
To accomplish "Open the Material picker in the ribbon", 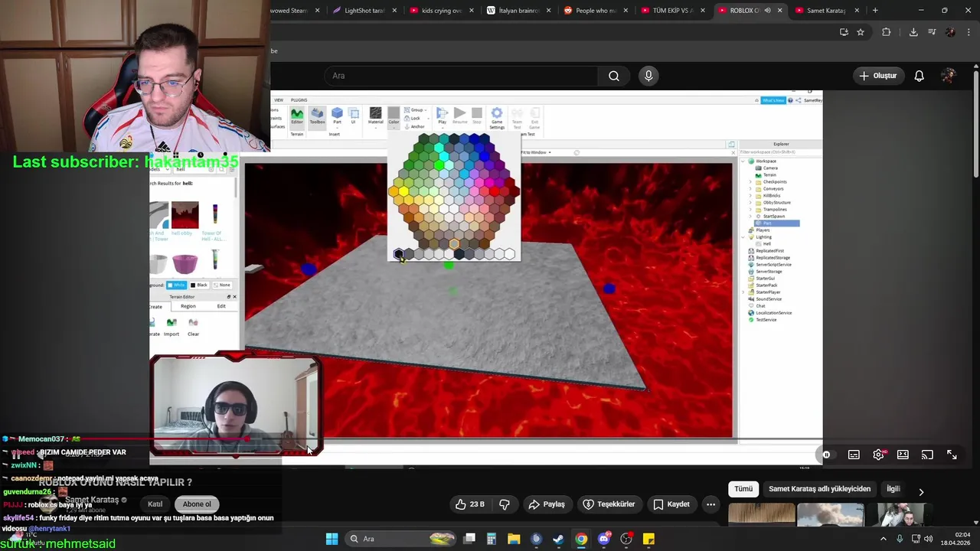I will (375, 116).
